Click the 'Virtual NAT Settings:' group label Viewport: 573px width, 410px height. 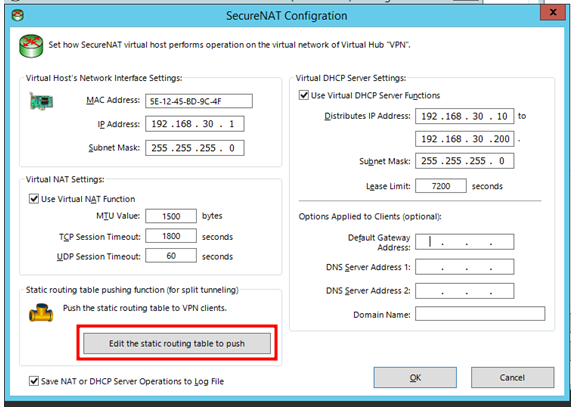click(x=65, y=179)
